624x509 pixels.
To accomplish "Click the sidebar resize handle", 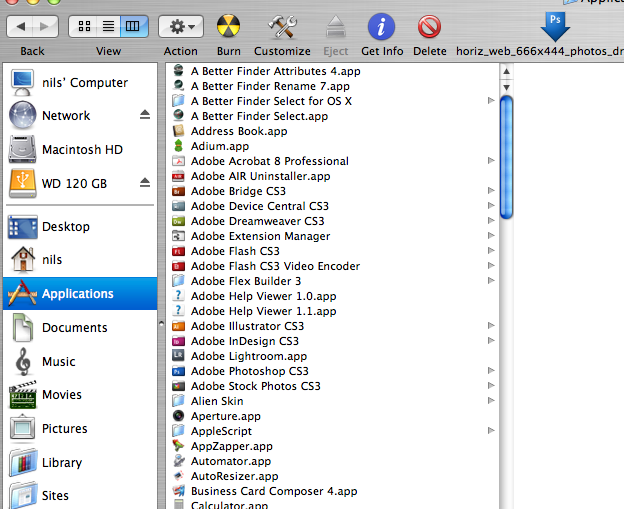I will point(161,324).
